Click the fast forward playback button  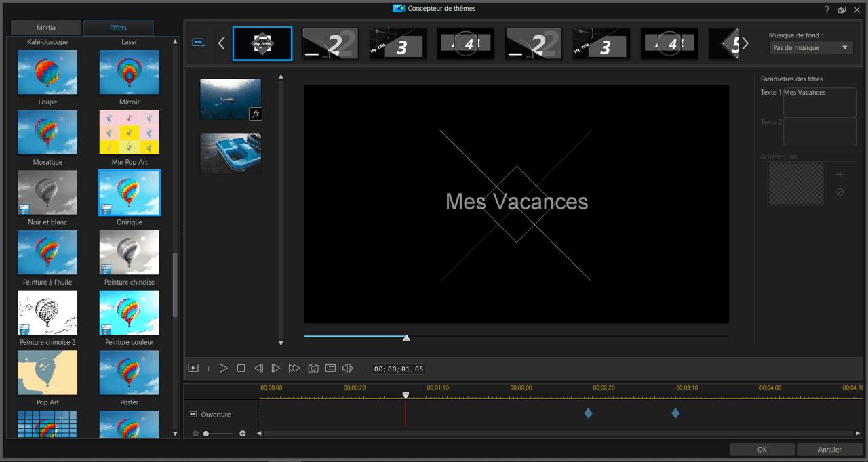(294, 368)
